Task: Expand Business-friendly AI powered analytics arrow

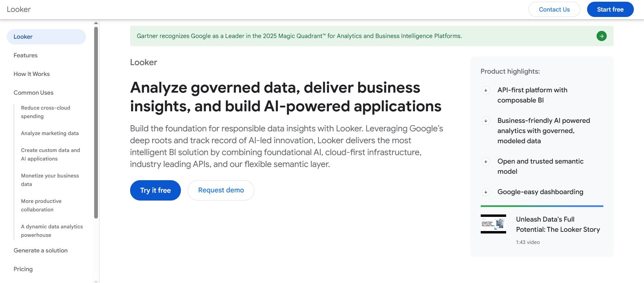Action: pyautogui.click(x=486, y=121)
